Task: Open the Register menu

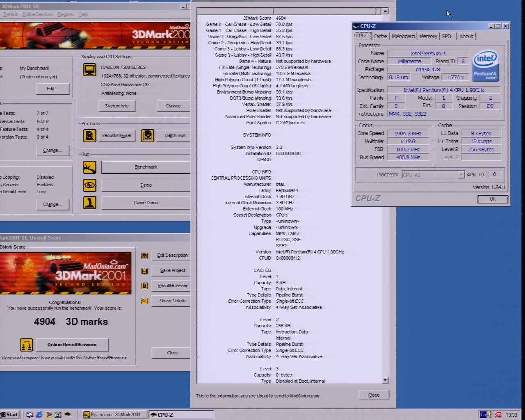Action: pyautogui.click(x=66, y=14)
